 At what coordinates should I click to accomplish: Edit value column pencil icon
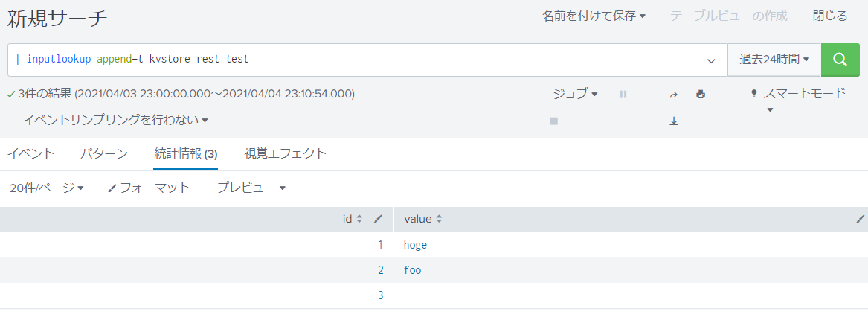(860, 220)
